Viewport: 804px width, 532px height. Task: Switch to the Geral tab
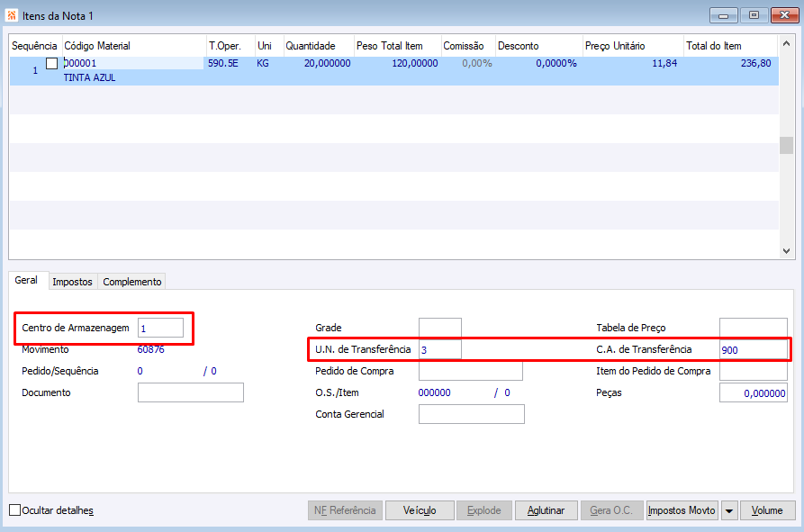pos(26,280)
